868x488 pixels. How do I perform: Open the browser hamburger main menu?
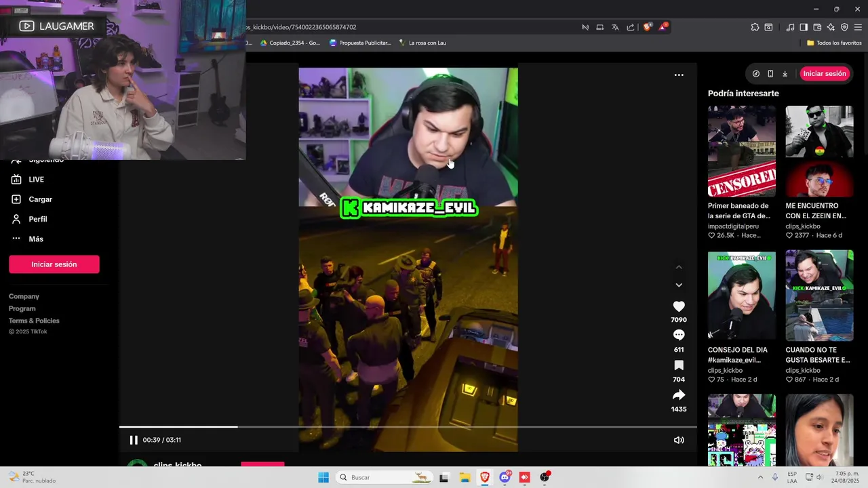(858, 27)
